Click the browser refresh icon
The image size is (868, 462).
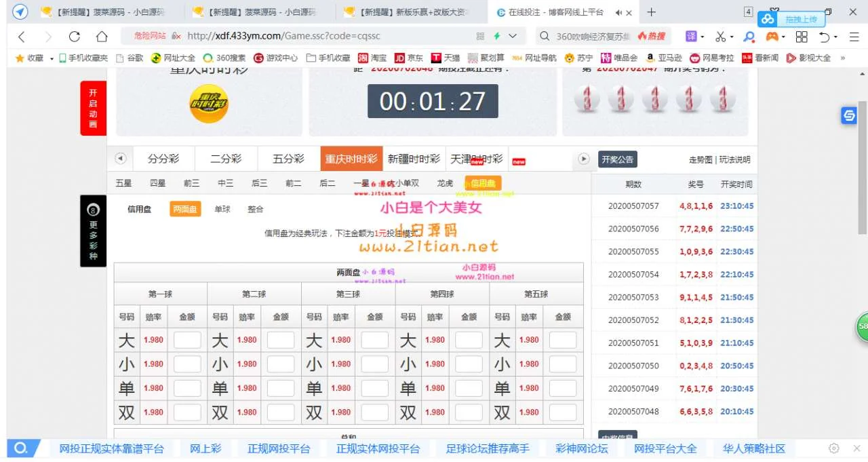pyautogui.click(x=75, y=37)
